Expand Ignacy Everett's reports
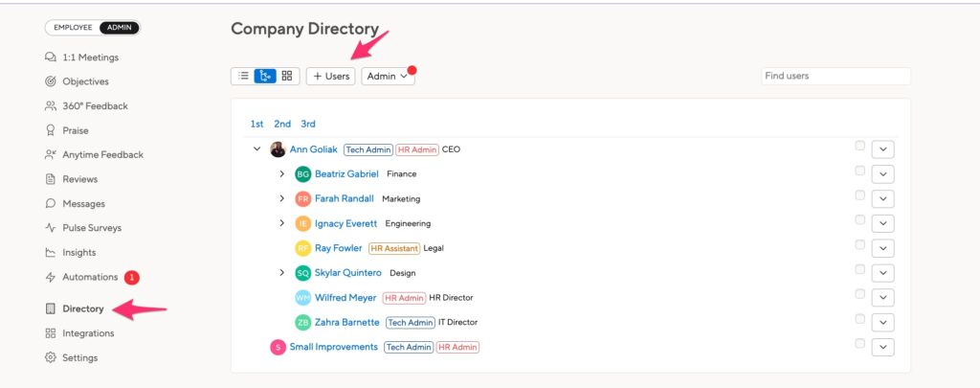980x388 pixels. tap(282, 223)
